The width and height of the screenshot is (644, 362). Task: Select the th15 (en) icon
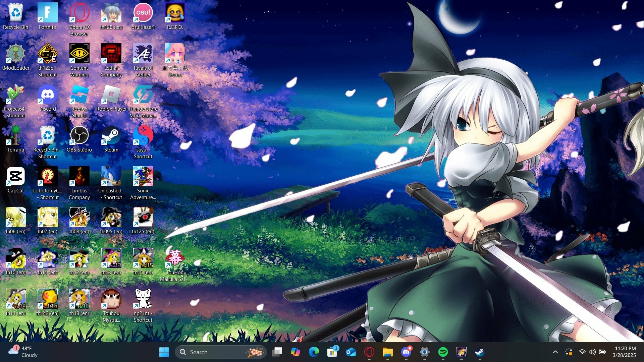pyautogui.click(x=143, y=261)
